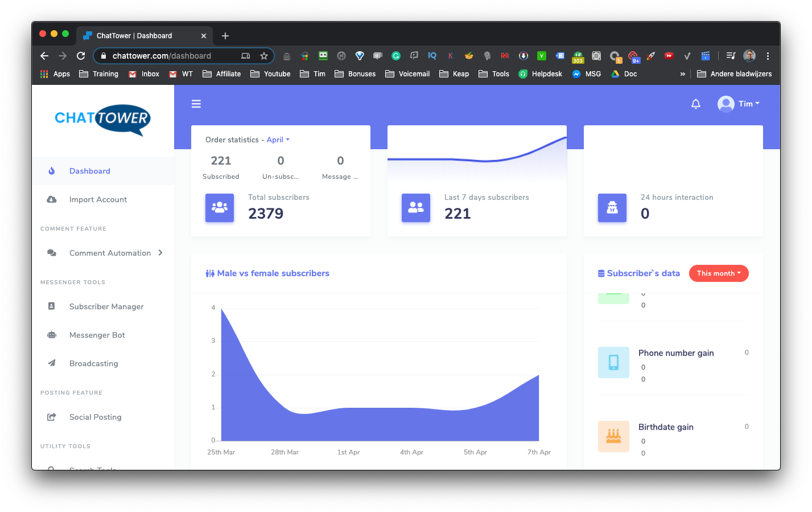Open the Tools bookmark folder
Viewport: 812px width, 512px height.
494,74
